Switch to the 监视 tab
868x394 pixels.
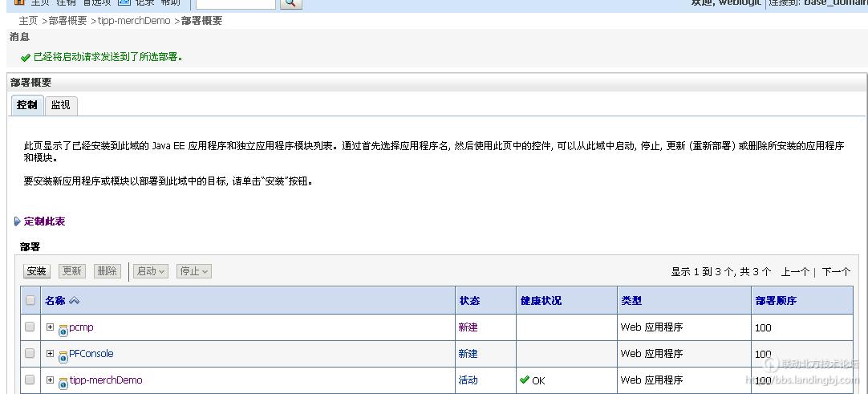(61, 105)
